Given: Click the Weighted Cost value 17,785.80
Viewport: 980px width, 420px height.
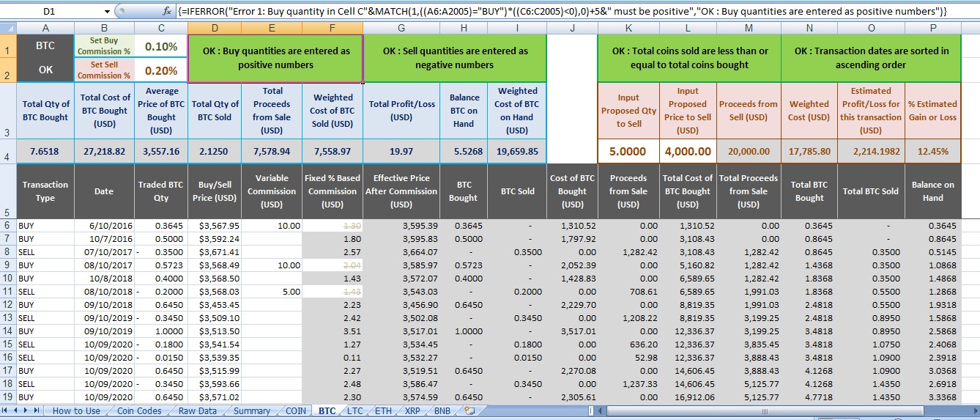Looking at the screenshot, I should coord(809,152).
